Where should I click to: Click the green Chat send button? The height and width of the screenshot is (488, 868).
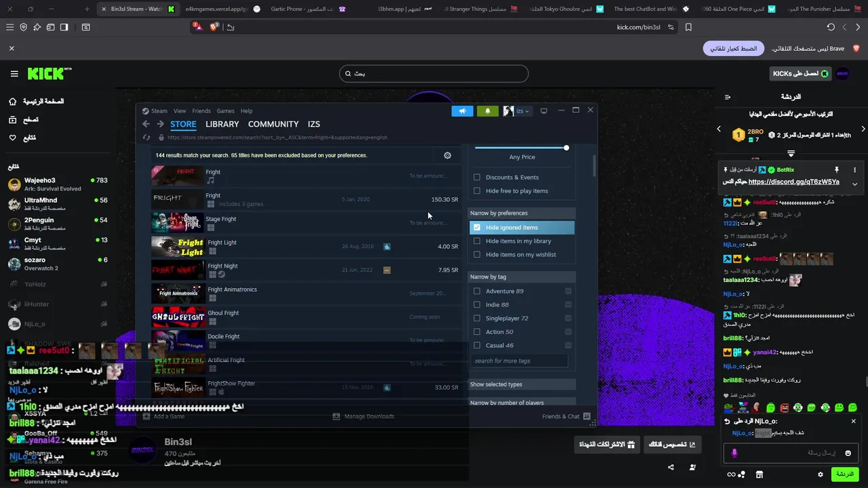click(x=845, y=474)
